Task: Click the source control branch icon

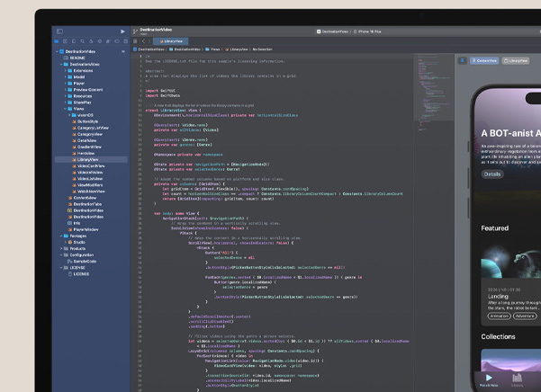Action: pyautogui.click(x=135, y=31)
